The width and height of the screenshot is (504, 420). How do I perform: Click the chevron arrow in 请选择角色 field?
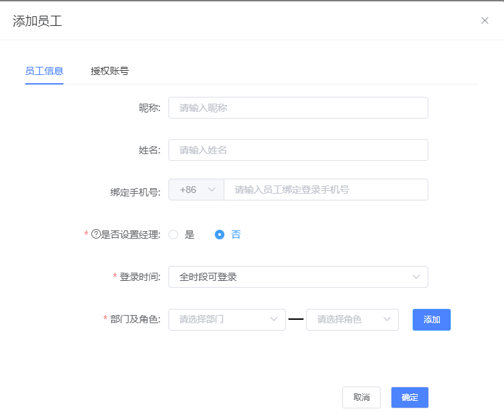[x=387, y=319]
